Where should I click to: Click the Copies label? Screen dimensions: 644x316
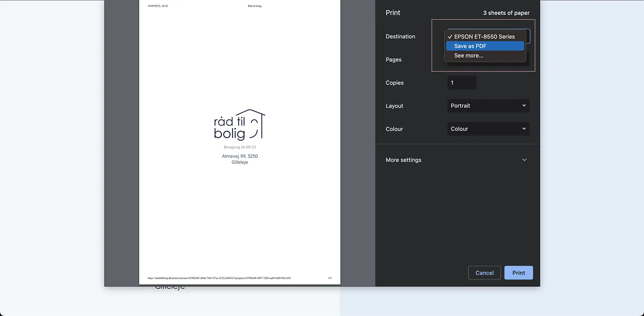(x=395, y=83)
